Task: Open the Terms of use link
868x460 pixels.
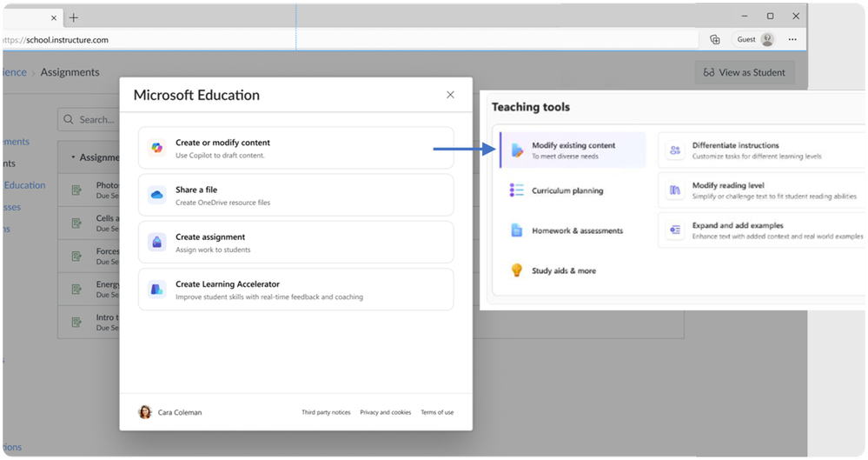Action: pos(437,412)
